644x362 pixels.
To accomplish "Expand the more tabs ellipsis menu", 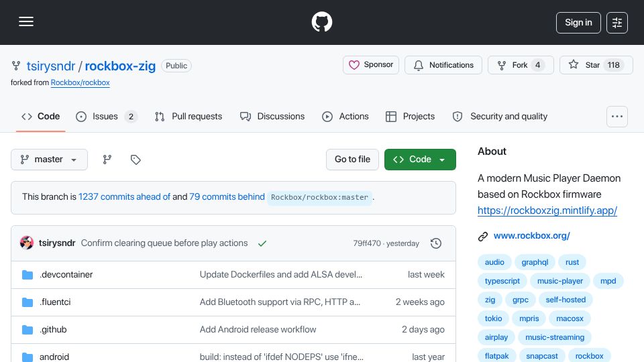I will click(617, 117).
